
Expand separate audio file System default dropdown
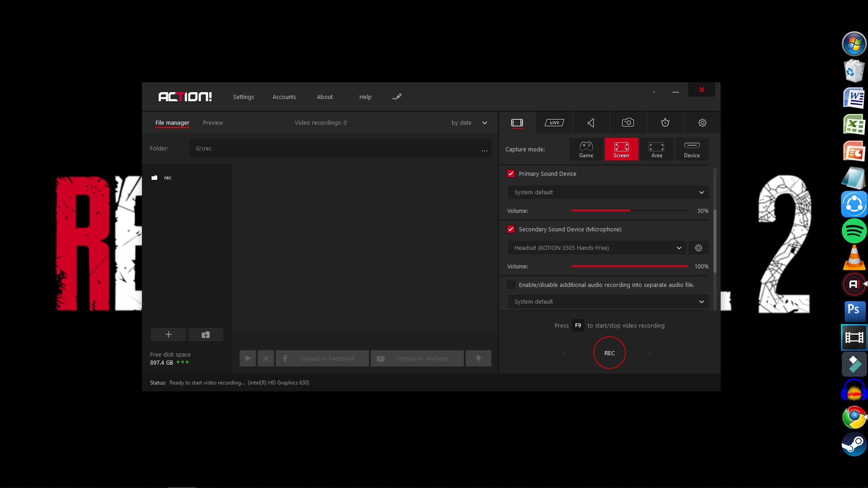pos(608,301)
